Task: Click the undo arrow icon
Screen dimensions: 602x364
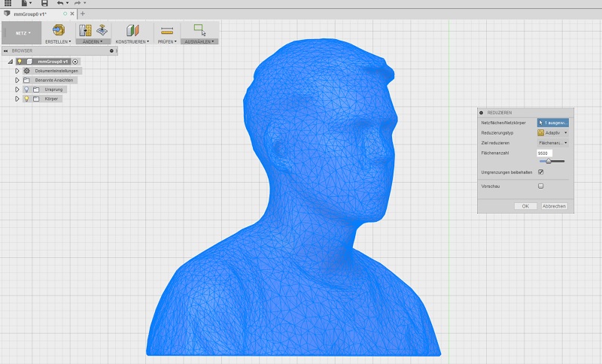Action: [60, 4]
